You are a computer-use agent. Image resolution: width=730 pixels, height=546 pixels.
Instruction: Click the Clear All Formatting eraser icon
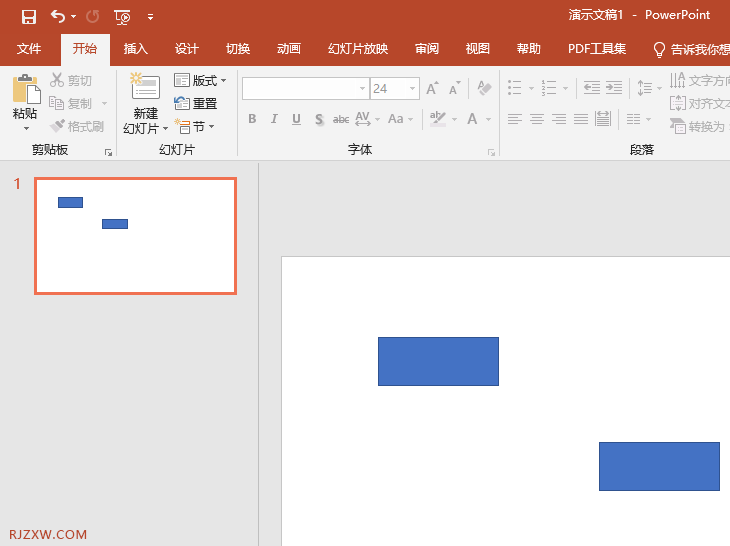[x=484, y=88]
